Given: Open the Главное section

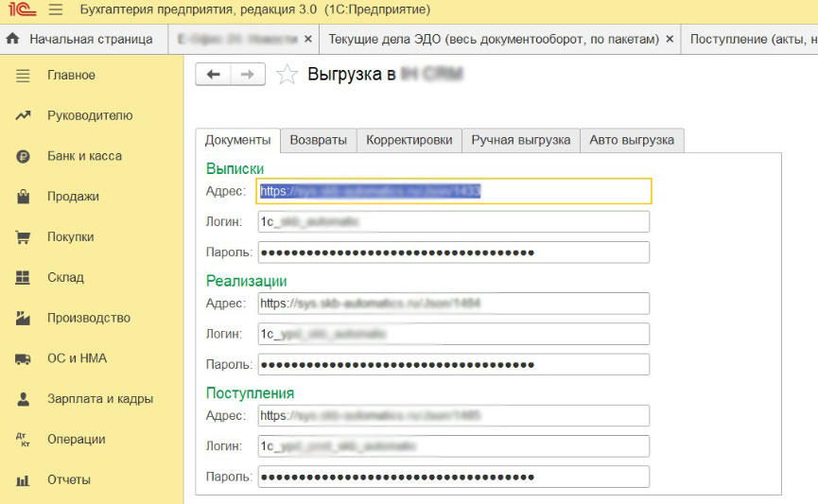Looking at the screenshot, I should tap(72, 75).
